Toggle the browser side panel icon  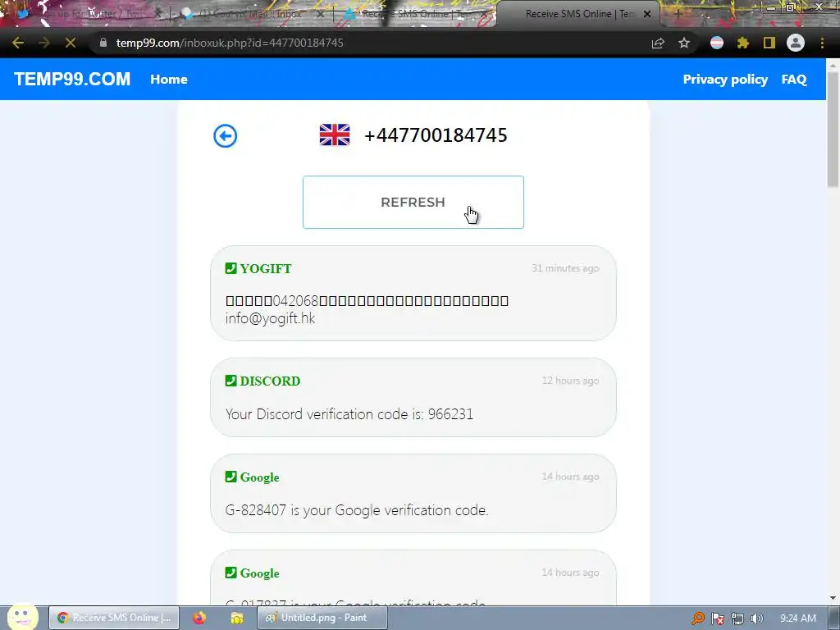click(769, 43)
